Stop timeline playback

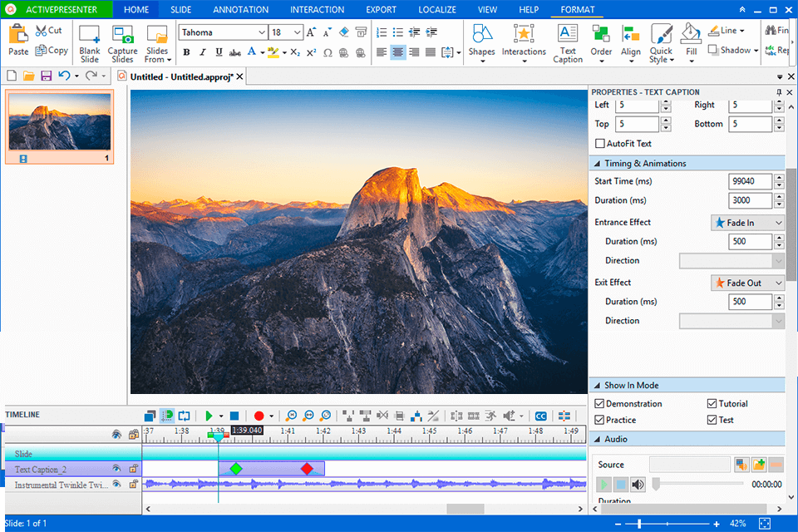pos(234,416)
